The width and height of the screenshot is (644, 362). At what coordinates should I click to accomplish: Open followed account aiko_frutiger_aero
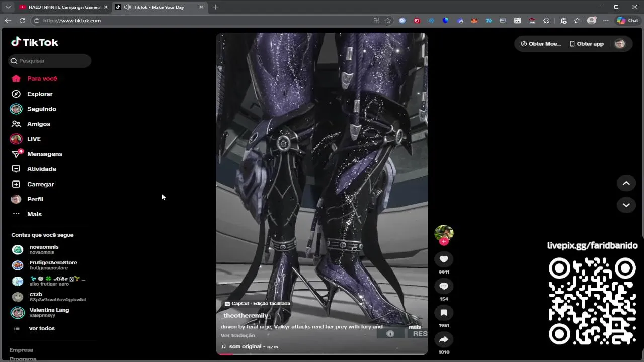pyautogui.click(x=48, y=281)
